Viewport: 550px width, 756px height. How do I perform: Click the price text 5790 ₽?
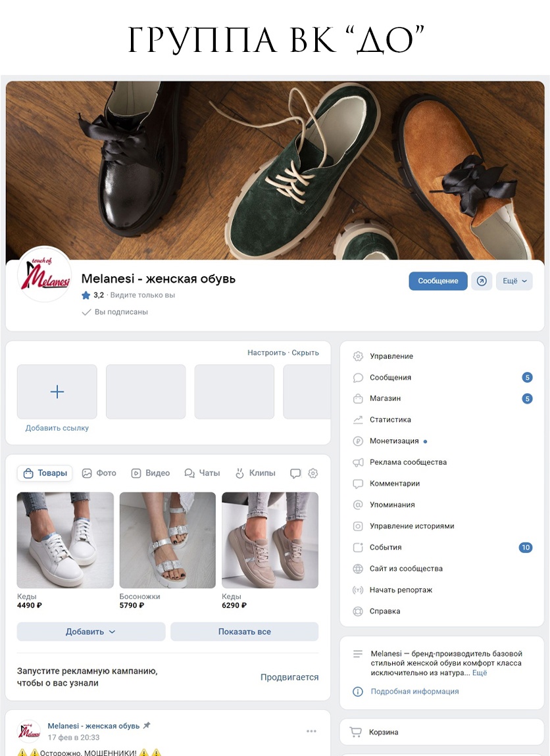click(132, 605)
